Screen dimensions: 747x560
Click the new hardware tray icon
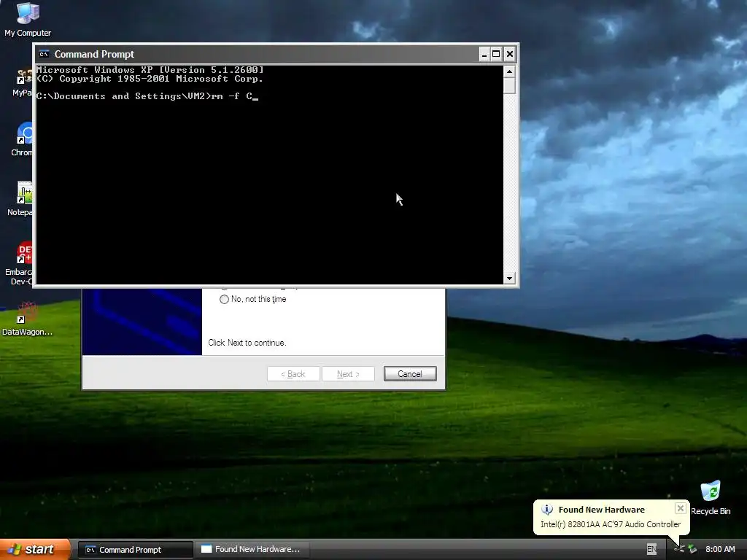point(679,550)
